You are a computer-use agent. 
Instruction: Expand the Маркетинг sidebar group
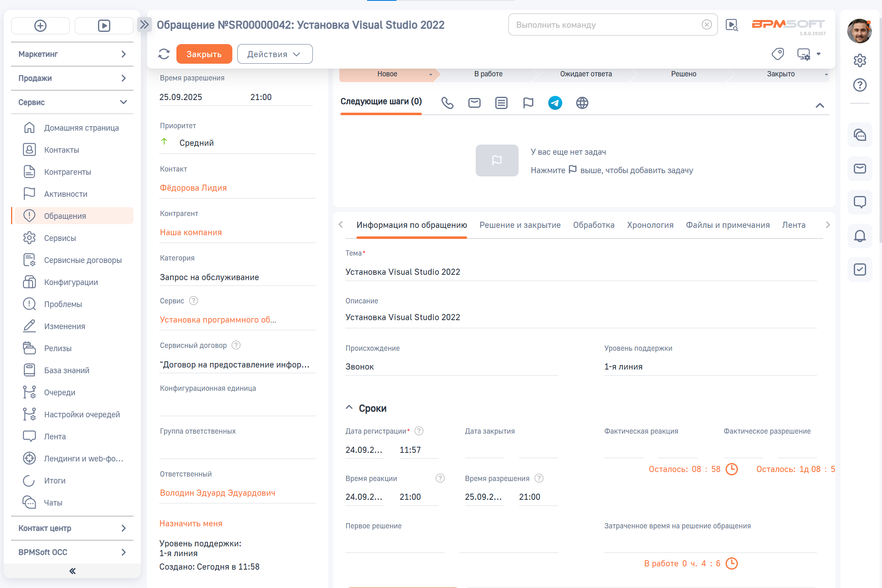72,54
